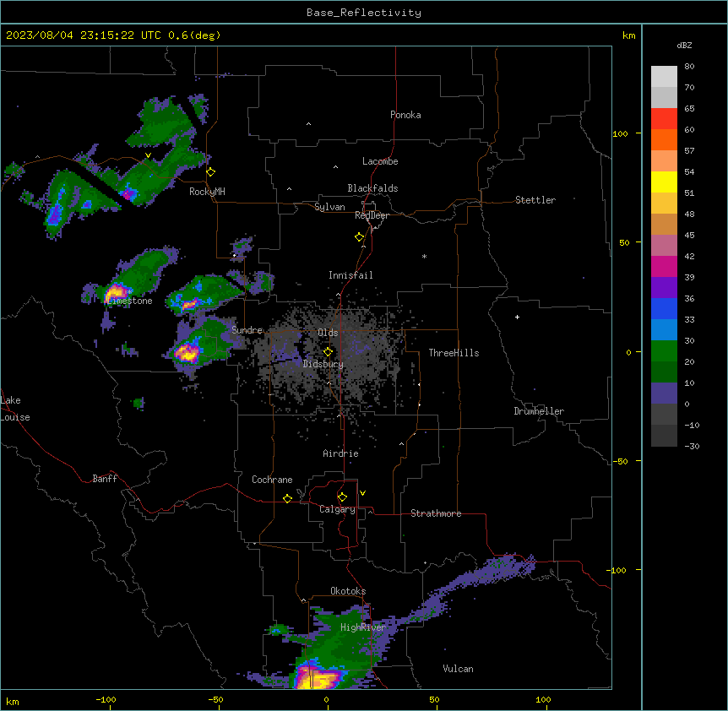Click the Sylvan label
Image resolution: width=728 pixels, height=711 pixels.
pyautogui.click(x=329, y=207)
